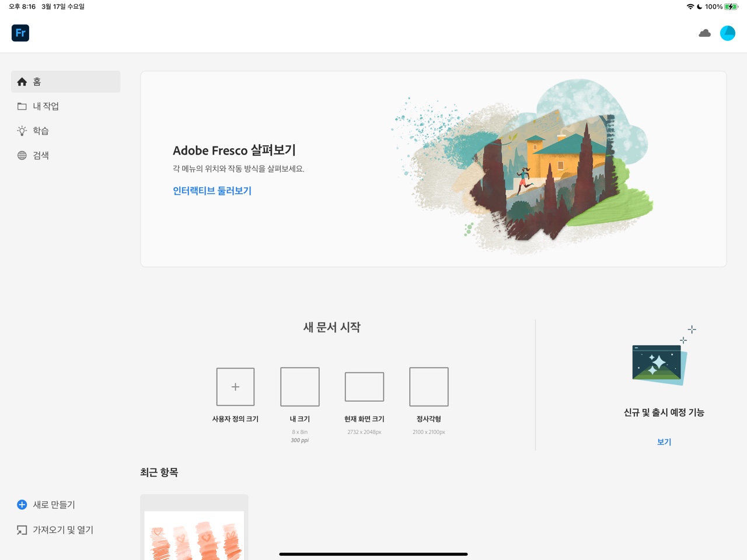The height and width of the screenshot is (560, 747).
Task: Open cloud sync status icon
Action: (704, 33)
